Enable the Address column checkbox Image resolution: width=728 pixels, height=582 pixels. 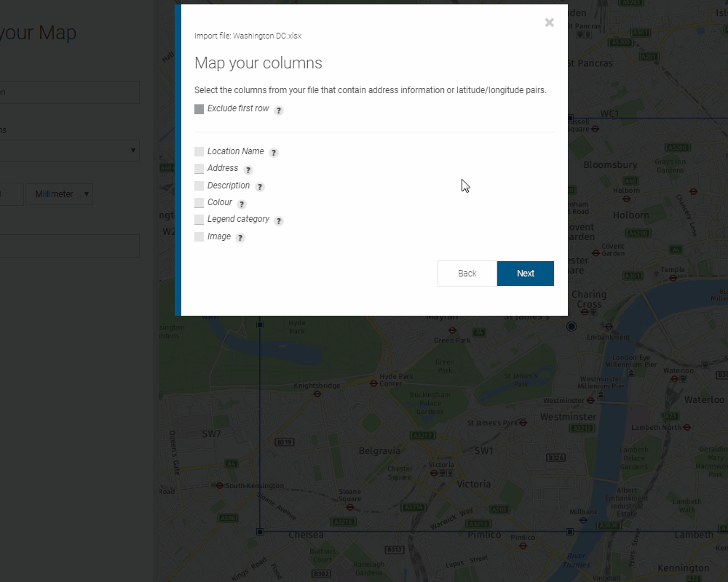[x=199, y=169]
